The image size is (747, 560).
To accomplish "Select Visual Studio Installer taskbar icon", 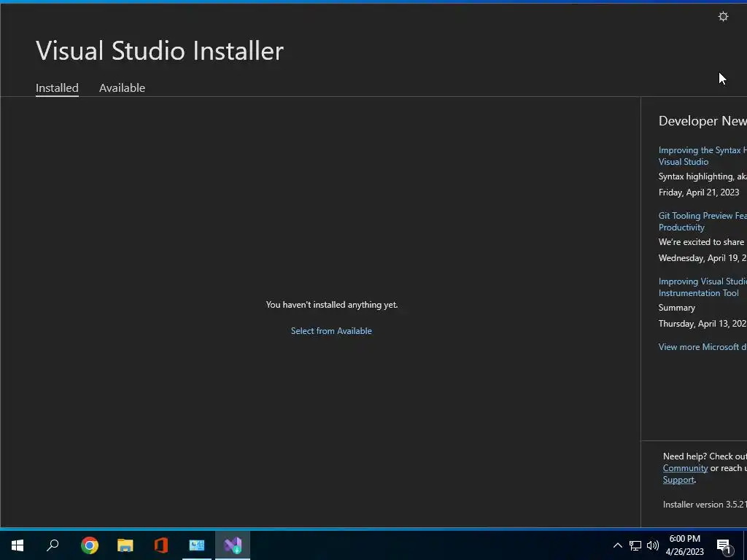I will point(233,545).
